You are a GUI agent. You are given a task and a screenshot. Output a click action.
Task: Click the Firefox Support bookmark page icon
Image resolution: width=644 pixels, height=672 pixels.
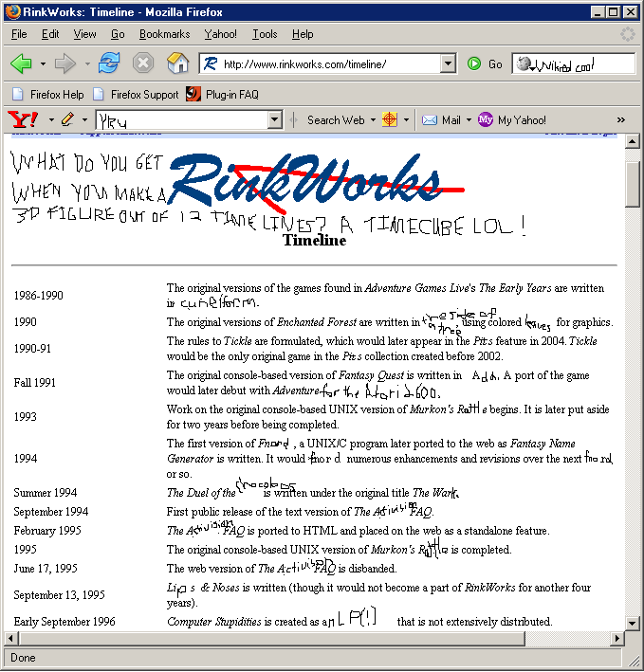pos(99,94)
